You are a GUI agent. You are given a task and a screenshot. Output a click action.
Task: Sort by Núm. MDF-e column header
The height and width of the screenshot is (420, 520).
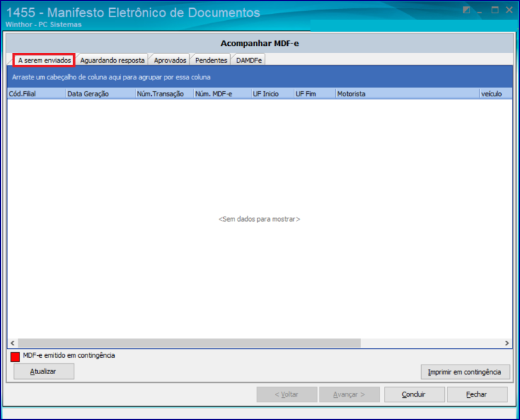(x=222, y=94)
